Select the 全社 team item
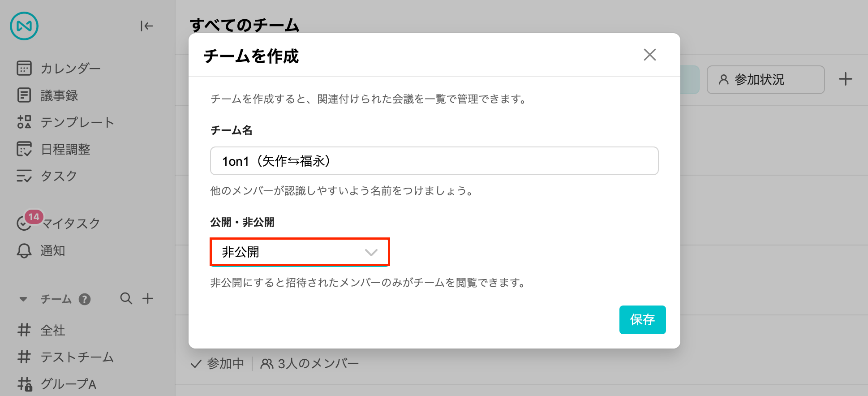 (42, 331)
